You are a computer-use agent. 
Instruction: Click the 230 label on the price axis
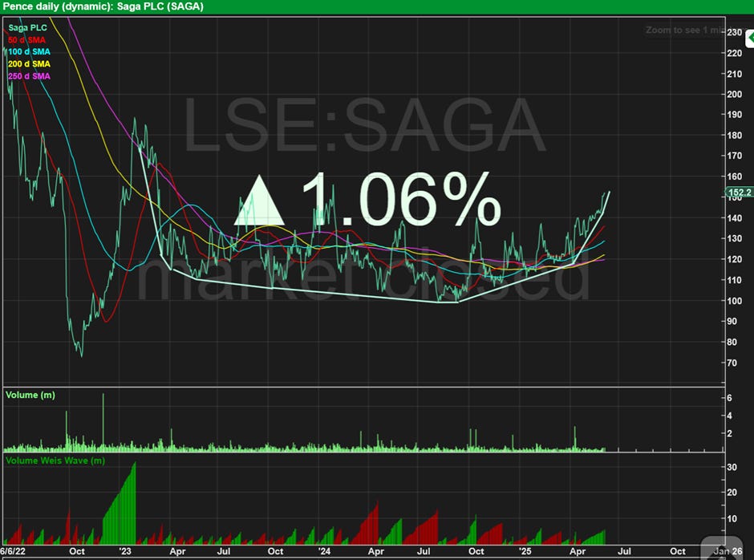click(x=734, y=32)
